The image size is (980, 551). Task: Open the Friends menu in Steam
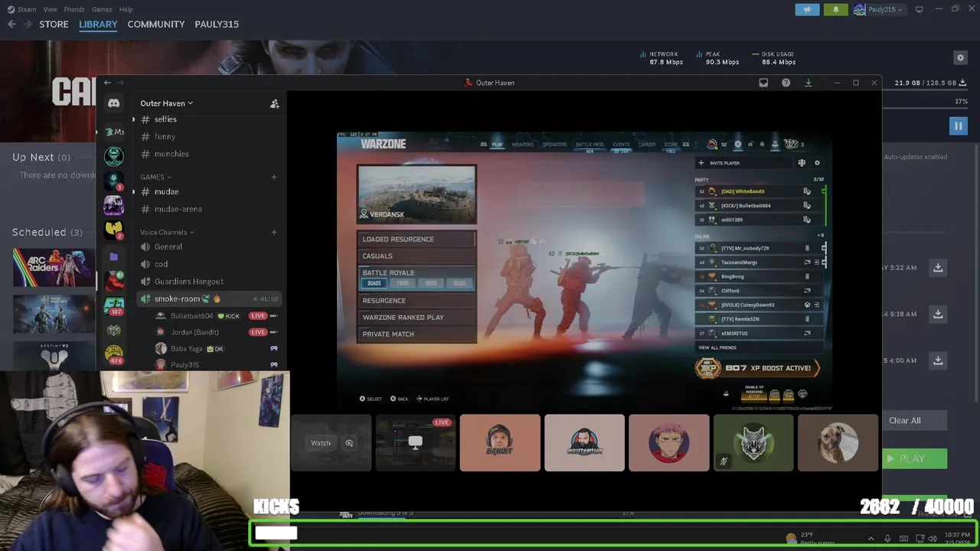pyautogui.click(x=74, y=9)
